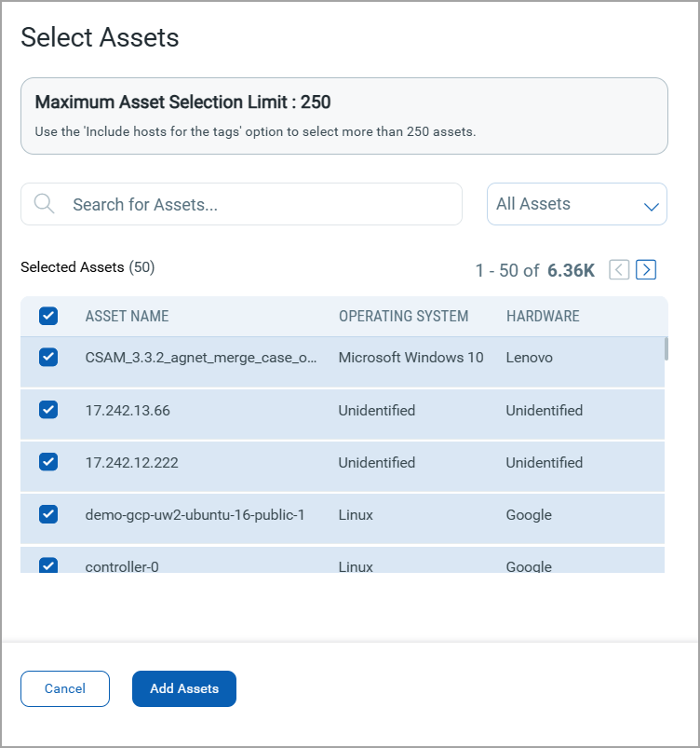Uncheck the CSAM_3.3.2_agnet_merge_case asset

[x=48, y=357]
